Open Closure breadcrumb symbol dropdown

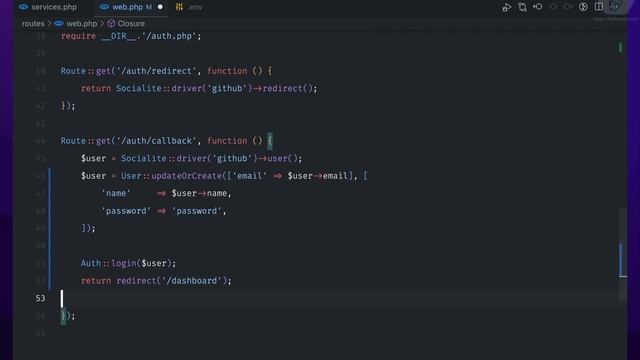131,24
